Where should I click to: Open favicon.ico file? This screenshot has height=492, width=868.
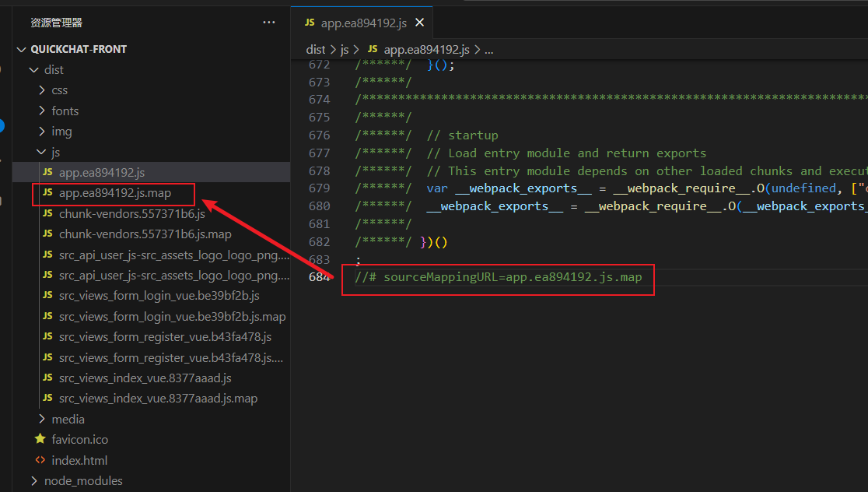coord(79,439)
